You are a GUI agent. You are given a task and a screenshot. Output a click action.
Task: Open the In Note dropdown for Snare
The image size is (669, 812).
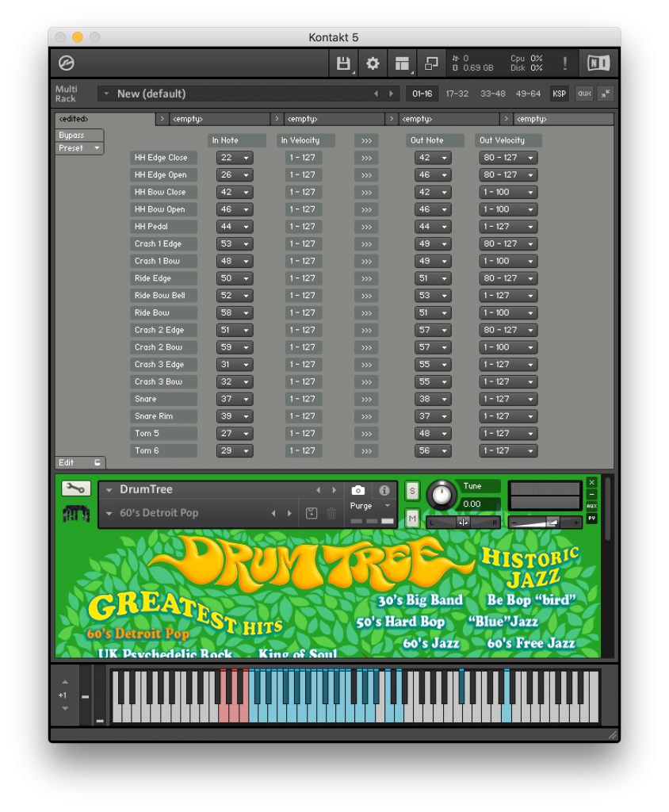click(235, 399)
